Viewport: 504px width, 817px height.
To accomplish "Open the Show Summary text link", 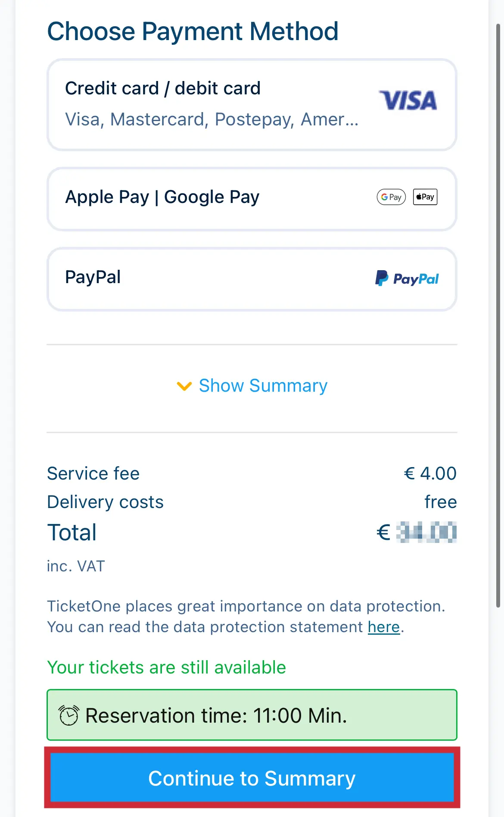I will pos(263,386).
